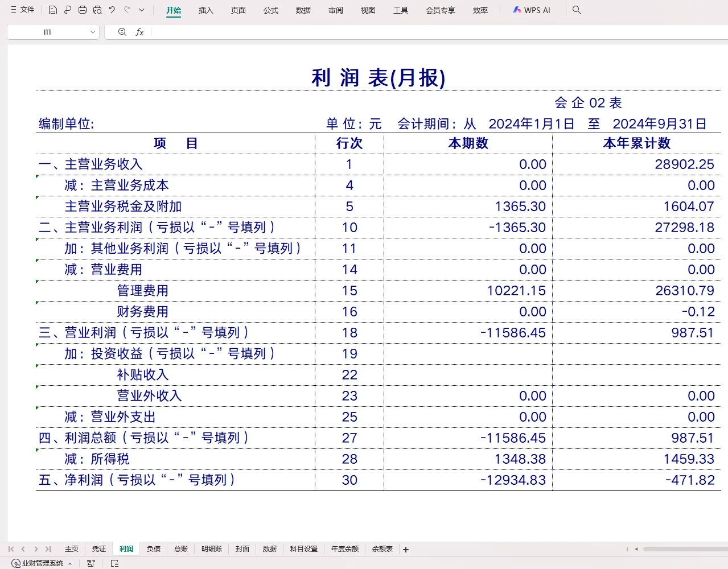Switch to the 负债 sheet tab

coord(153,549)
